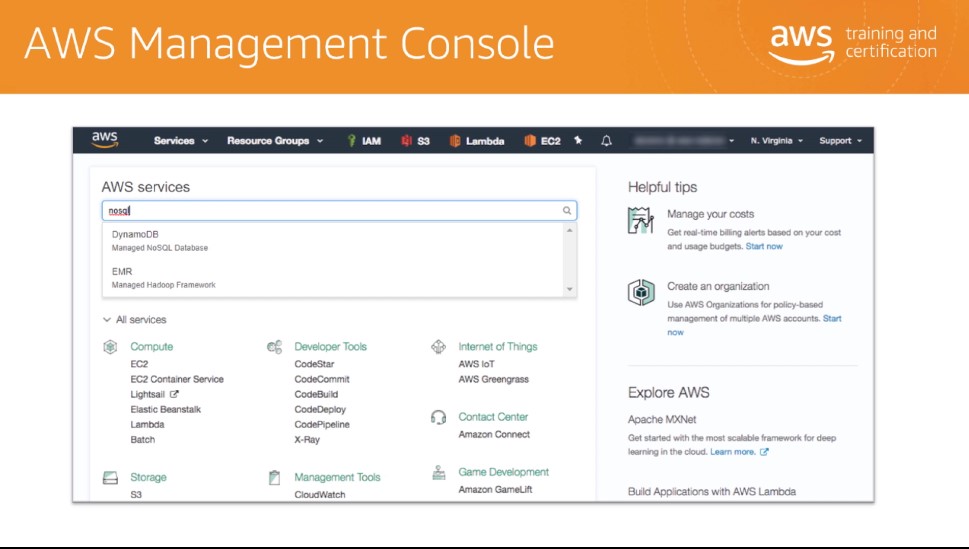
Task: Click the AWS services search field
Action: tap(339, 210)
